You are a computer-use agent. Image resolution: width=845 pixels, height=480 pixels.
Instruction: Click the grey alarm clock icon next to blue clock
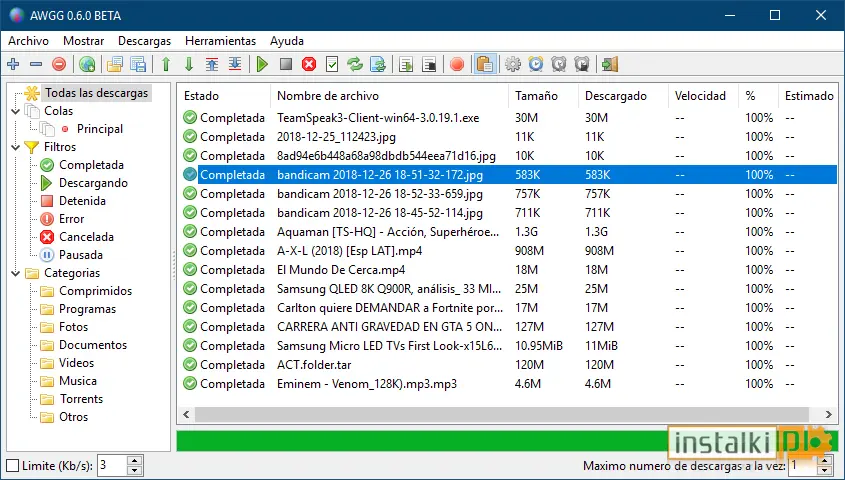point(559,65)
